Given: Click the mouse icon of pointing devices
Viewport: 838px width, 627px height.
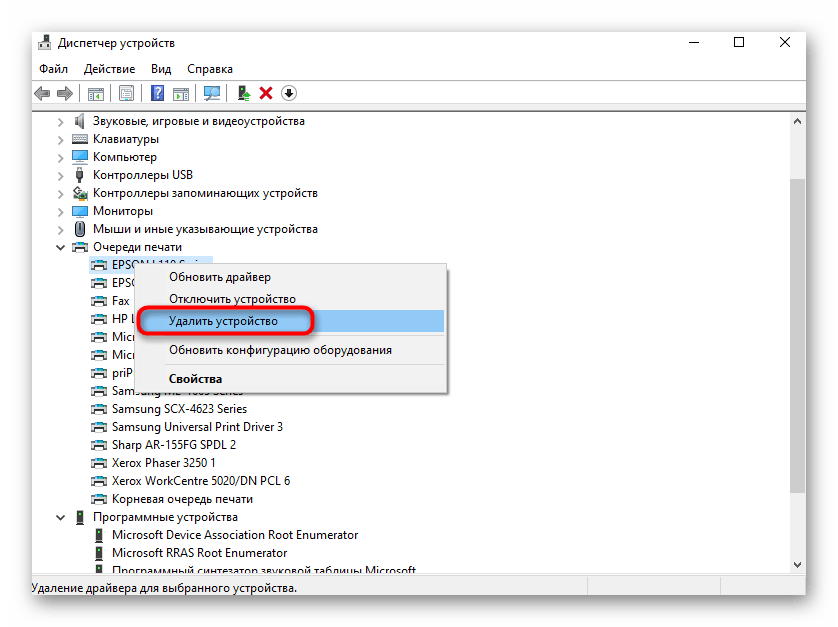Looking at the screenshot, I should pos(80,229).
